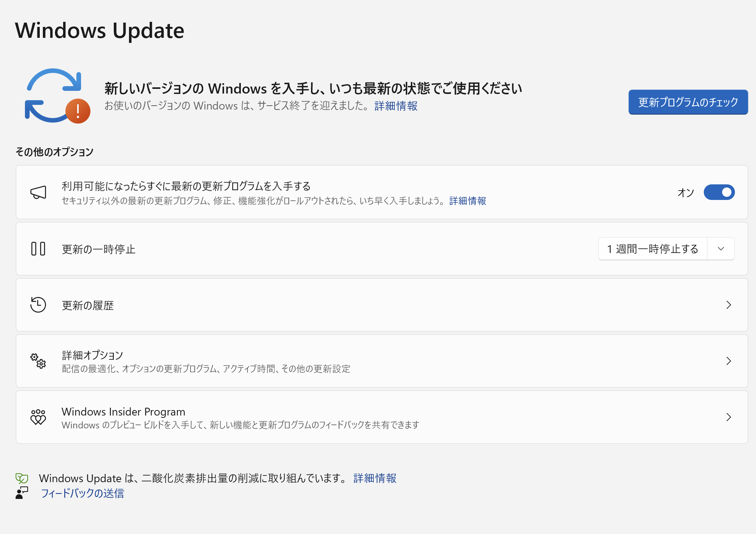This screenshot has width=756, height=534.
Task: Click the オン toggle status label
Action: point(686,193)
